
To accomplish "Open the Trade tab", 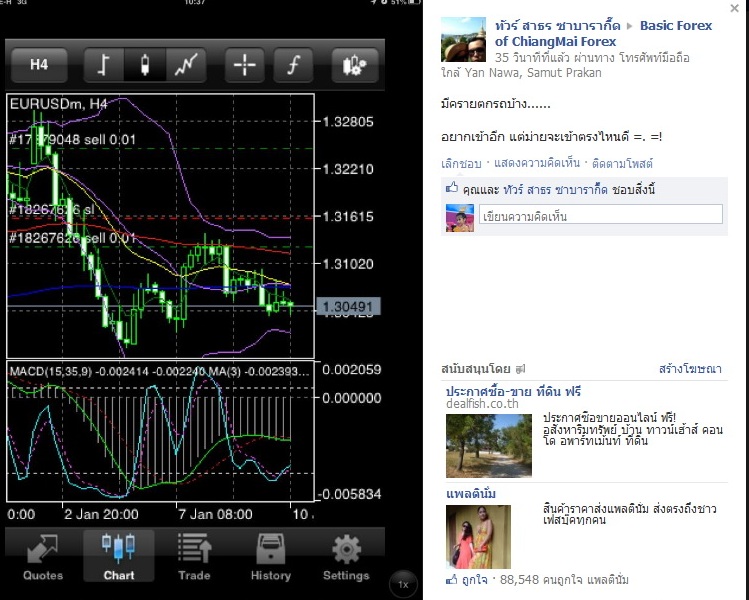I will click(x=194, y=557).
